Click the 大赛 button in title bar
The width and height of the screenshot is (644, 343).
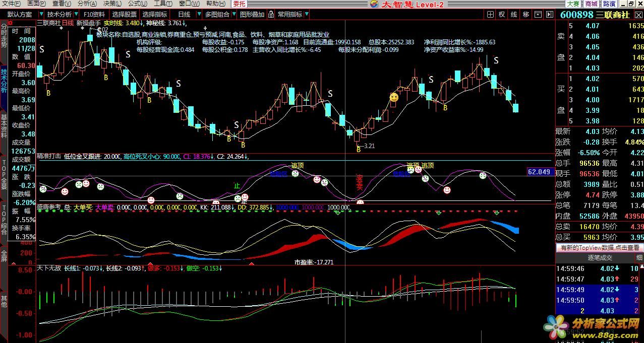(573, 4)
